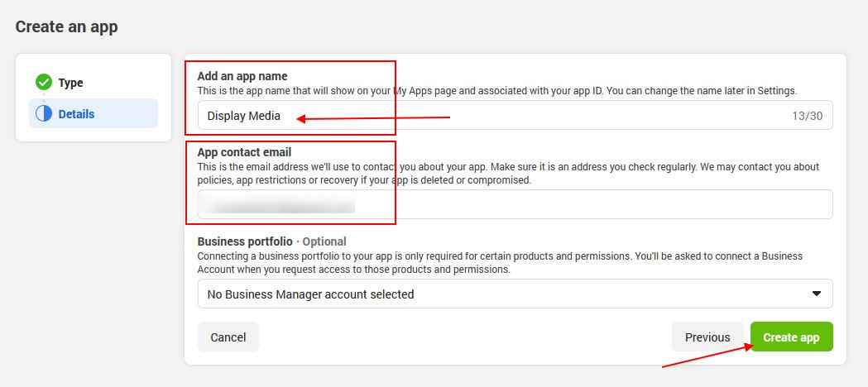Click the half-filled circle icon beside Details
This screenshot has width=868, height=387.
[44, 114]
